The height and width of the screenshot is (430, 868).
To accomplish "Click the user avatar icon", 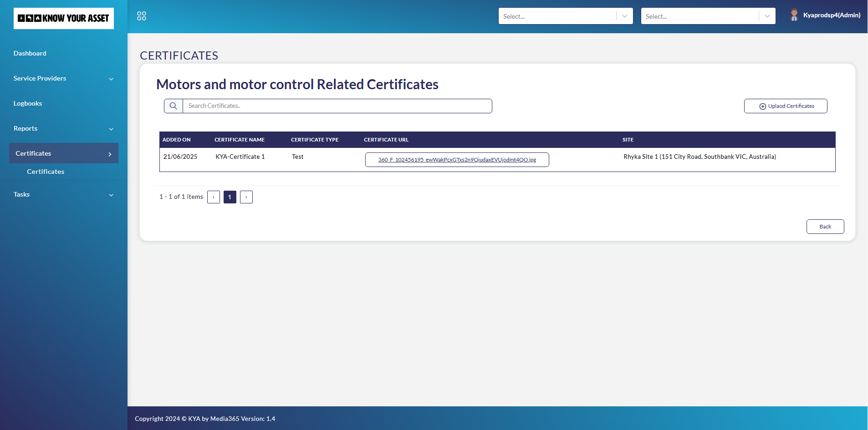I will coord(794,15).
